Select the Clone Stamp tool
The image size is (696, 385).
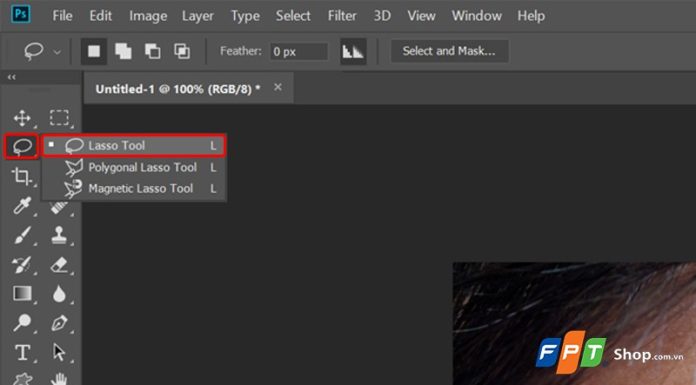tap(59, 235)
